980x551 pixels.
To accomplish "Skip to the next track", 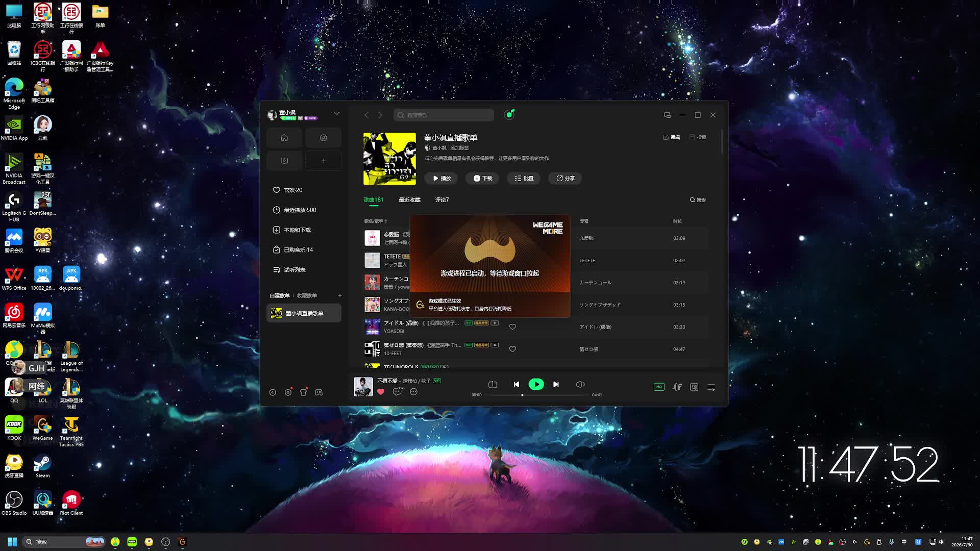I will click(x=556, y=385).
